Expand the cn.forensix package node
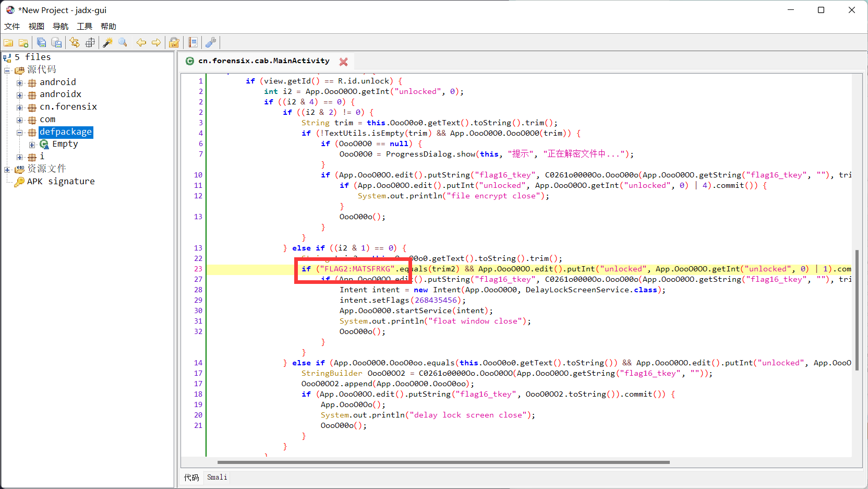Viewport: 868px width, 489px height. pos(20,108)
